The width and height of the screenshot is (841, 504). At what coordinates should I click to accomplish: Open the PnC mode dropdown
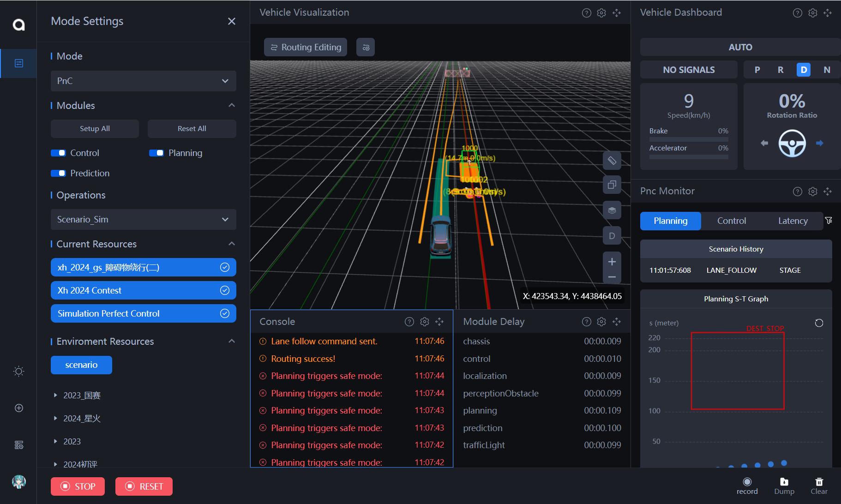(x=143, y=81)
